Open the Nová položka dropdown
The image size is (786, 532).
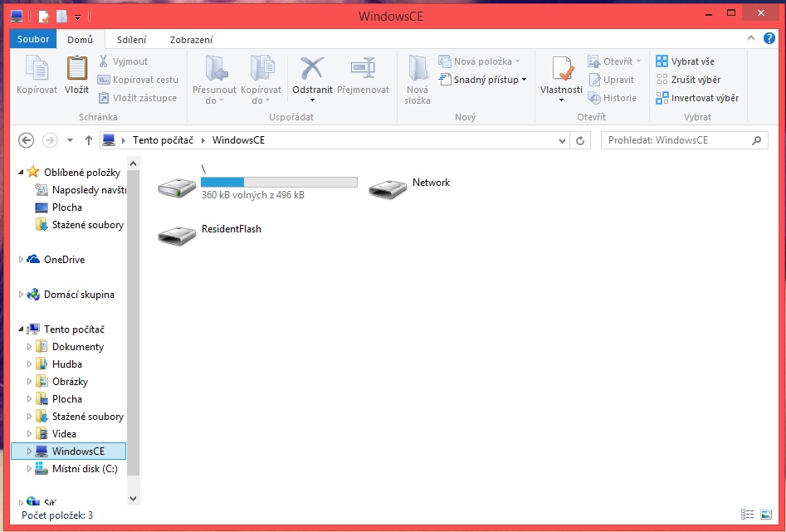(479, 61)
